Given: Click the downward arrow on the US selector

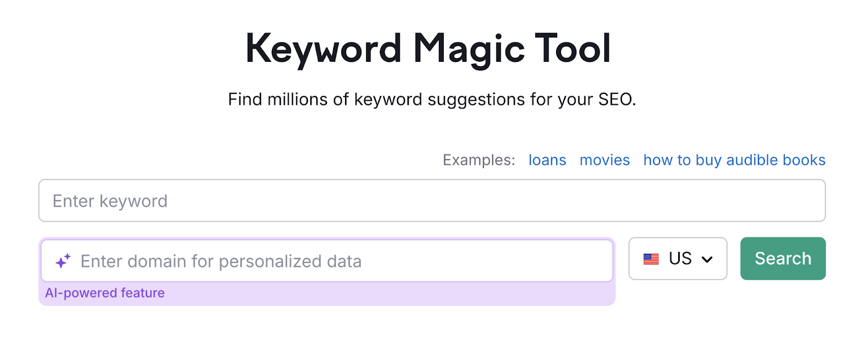Looking at the screenshot, I should coord(707,260).
